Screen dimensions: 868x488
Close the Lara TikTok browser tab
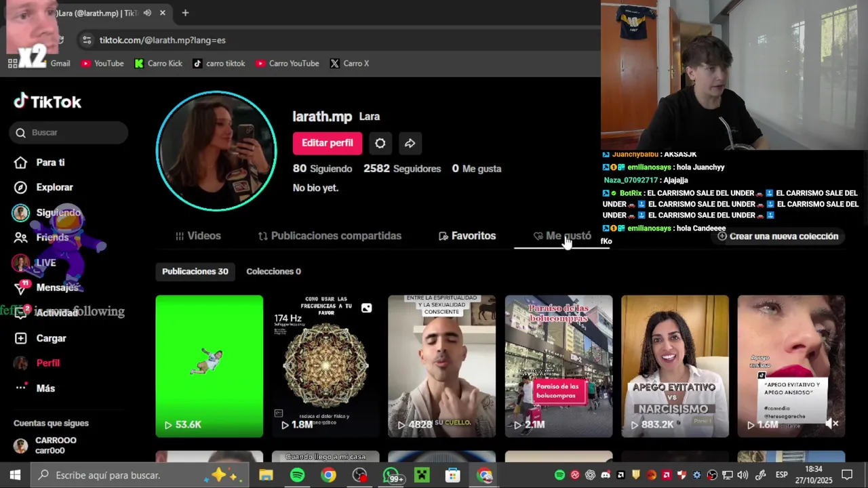point(163,13)
